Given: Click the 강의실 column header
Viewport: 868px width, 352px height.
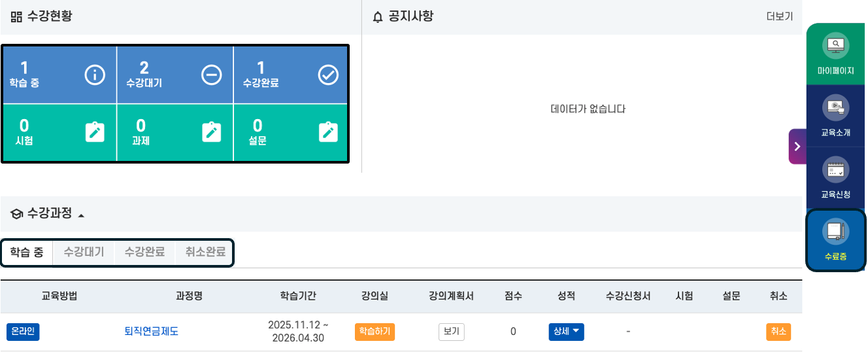Looking at the screenshot, I should click(375, 296).
